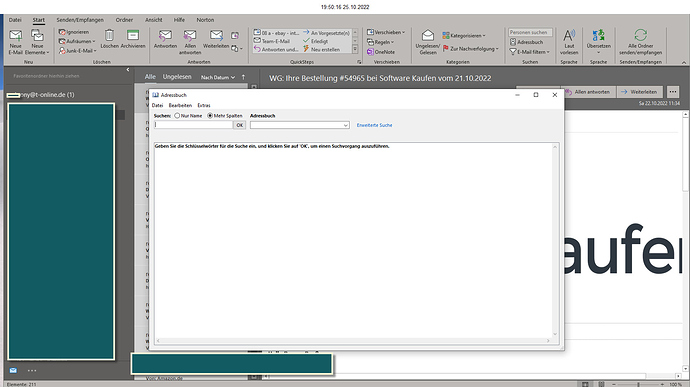Viewport: 690px width, 387px height.
Task: Open OneNote from the ribbon
Action: tap(381, 52)
